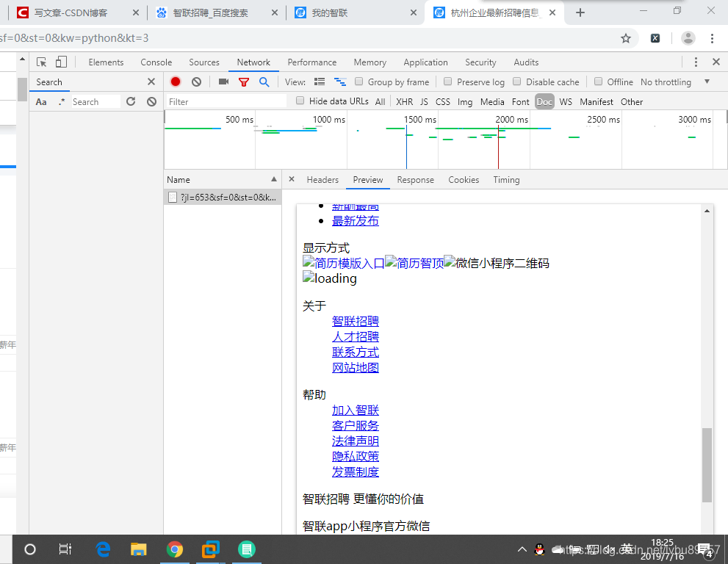Open network search magnifier icon
Viewport: 728px width, 564px height.
click(x=264, y=82)
